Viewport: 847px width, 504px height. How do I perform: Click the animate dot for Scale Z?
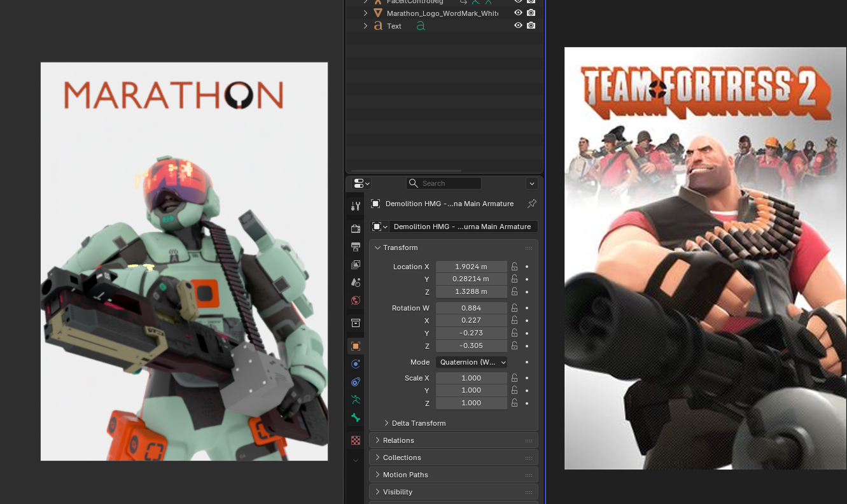527,403
